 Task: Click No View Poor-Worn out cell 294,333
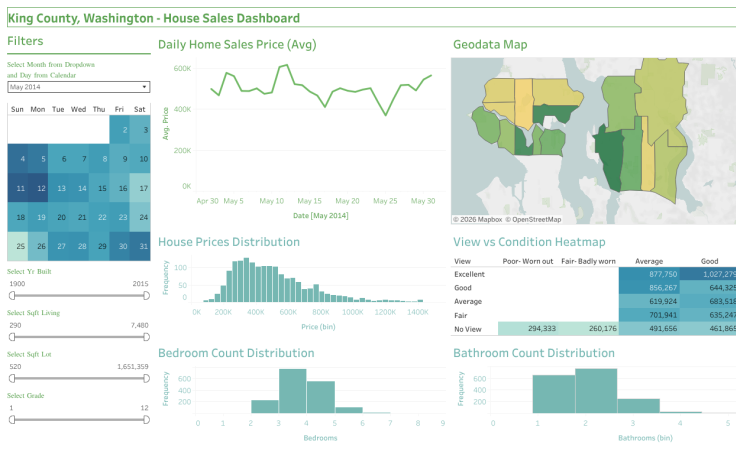[528, 327]
